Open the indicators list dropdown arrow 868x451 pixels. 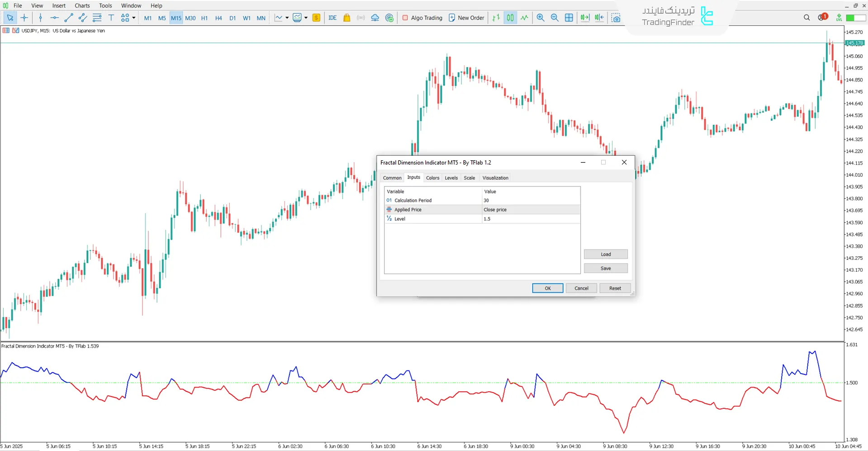point(287,18)
